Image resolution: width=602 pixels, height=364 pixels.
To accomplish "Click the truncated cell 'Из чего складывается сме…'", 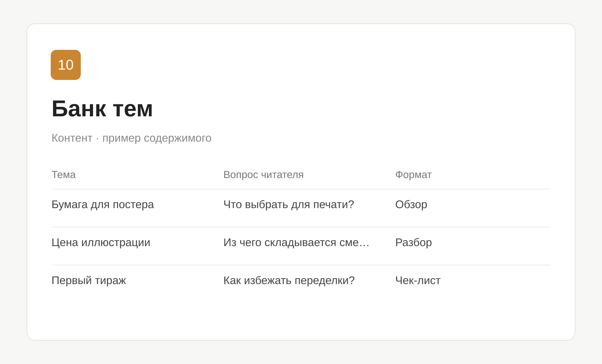I will [x=297, y=243].
